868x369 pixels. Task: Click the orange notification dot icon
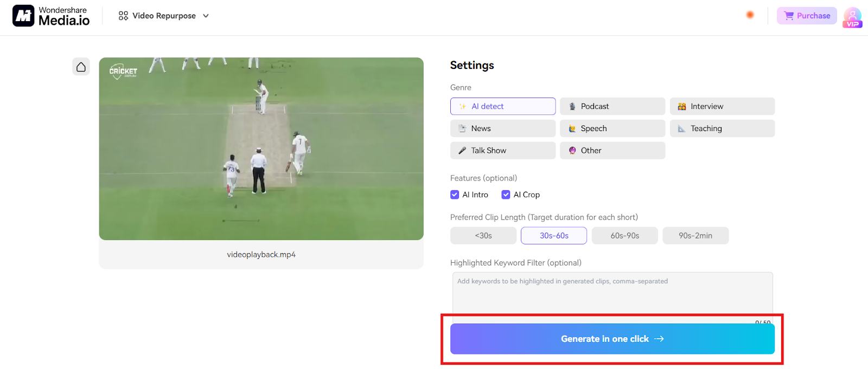[x=750, y=15]
